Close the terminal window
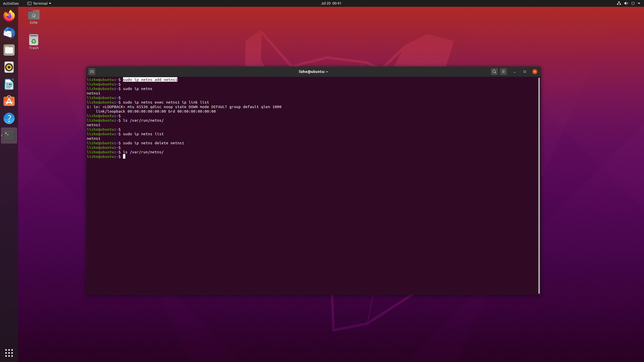The height and width of the screenshot is (362, 644). click(535, 72)
